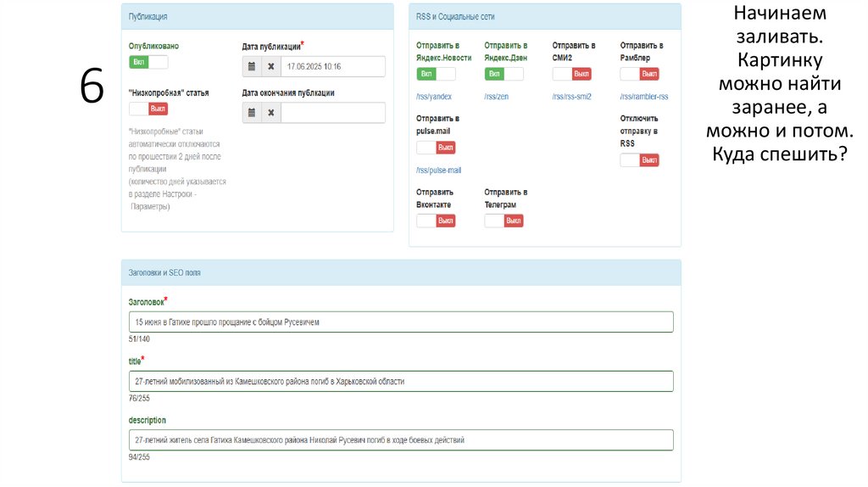Viewport: 868px width, 487px height.
Task: Click the Публикация panel header
Action: [x=258, y=17]
